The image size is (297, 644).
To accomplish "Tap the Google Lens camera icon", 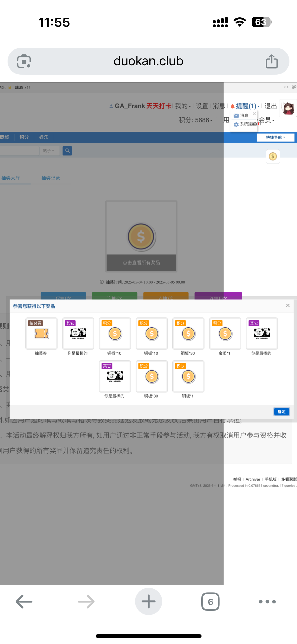I will (x=24, y=61).
